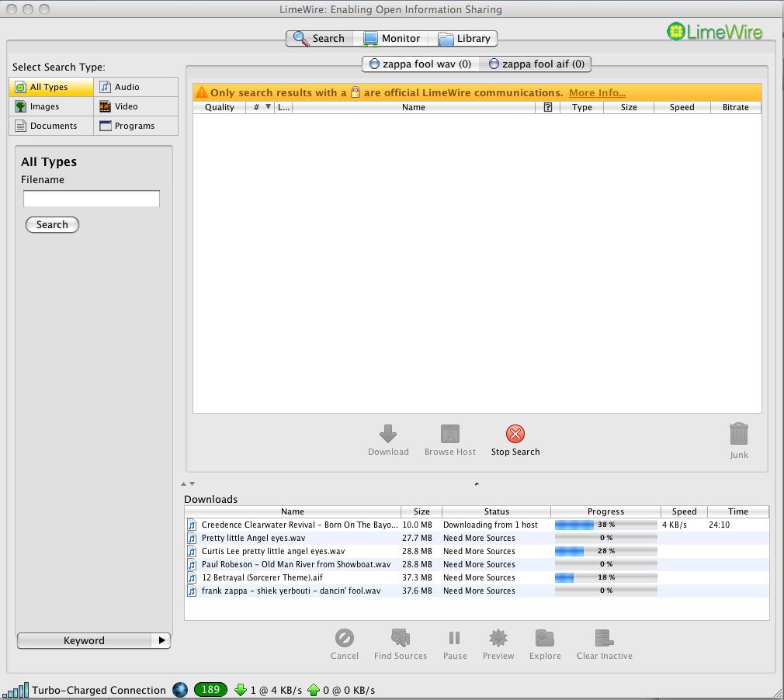
Task: Select the 'zappa fool wav (0)' results tab
Action: tap(421, 64)
